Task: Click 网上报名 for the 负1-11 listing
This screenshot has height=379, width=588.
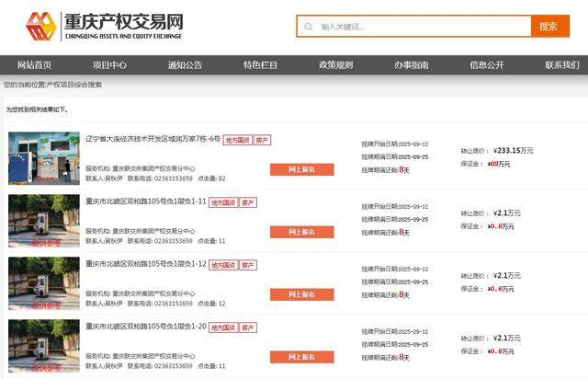Action: 301,232
